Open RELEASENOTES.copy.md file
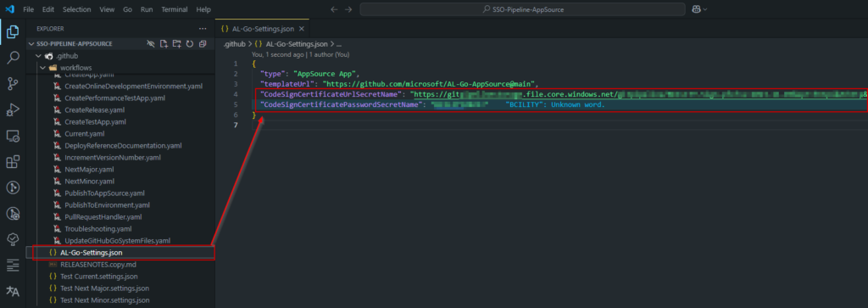This screenshot has height=308, width=868. click(98, 264)
